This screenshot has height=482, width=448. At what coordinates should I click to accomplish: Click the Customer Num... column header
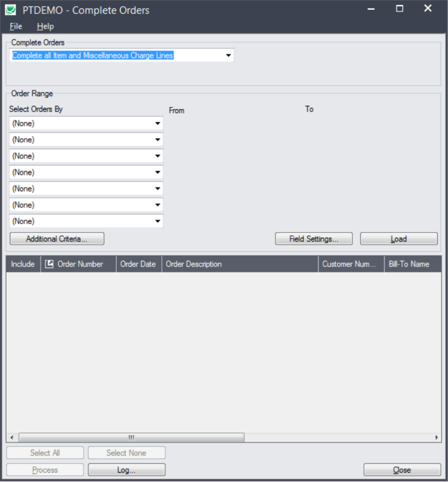(351, 264)
